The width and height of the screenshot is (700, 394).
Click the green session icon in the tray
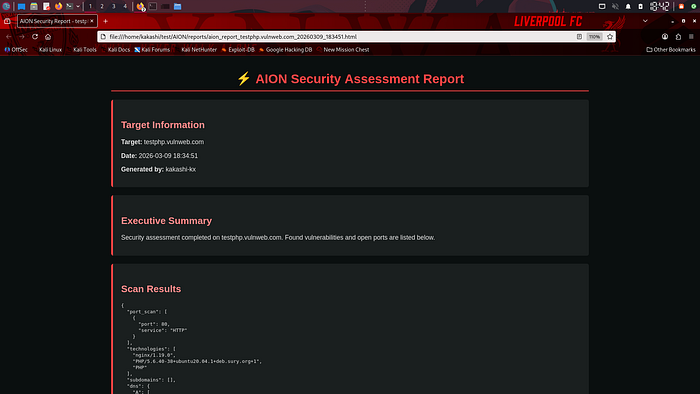694,6
